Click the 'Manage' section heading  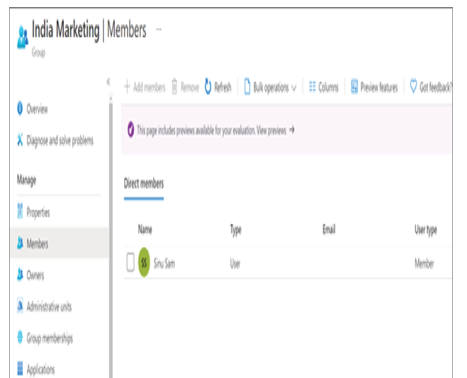click(27, 180)
